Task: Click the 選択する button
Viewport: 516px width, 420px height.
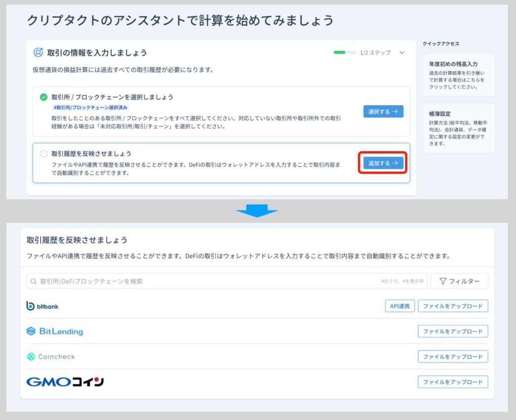Action: pyautogui.click(x=383, y=112)
